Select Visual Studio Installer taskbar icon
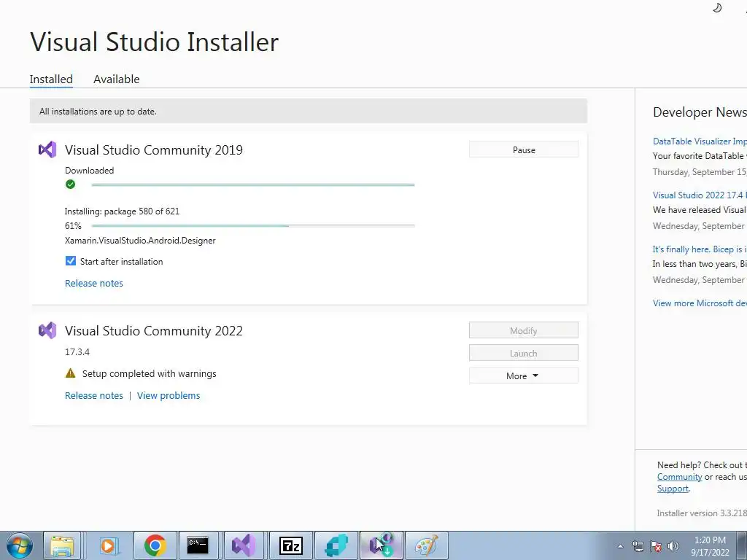Viewport: 747px width, 560px height. (x=382, y=545)
